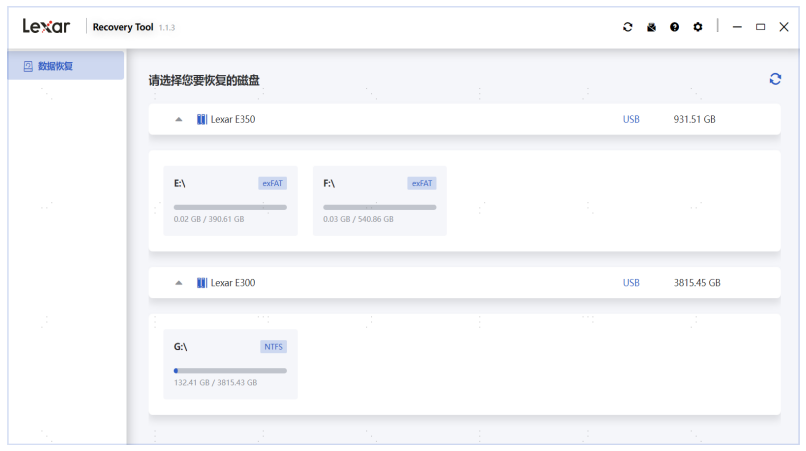Collapse the Lexar E350 disk section

pyautogui.click(x=178, y=120)
